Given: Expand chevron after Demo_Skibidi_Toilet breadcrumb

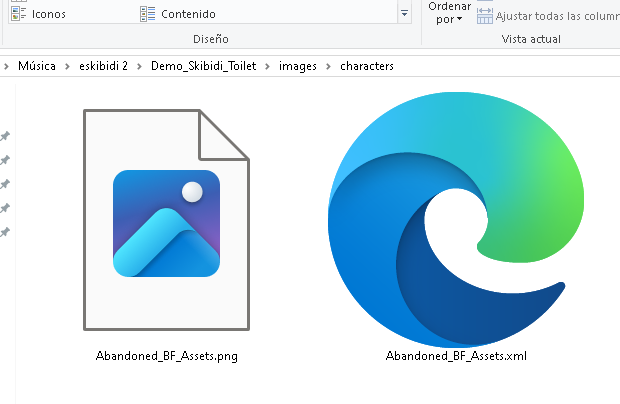Looking at the screenshot, I should point(268,66).
